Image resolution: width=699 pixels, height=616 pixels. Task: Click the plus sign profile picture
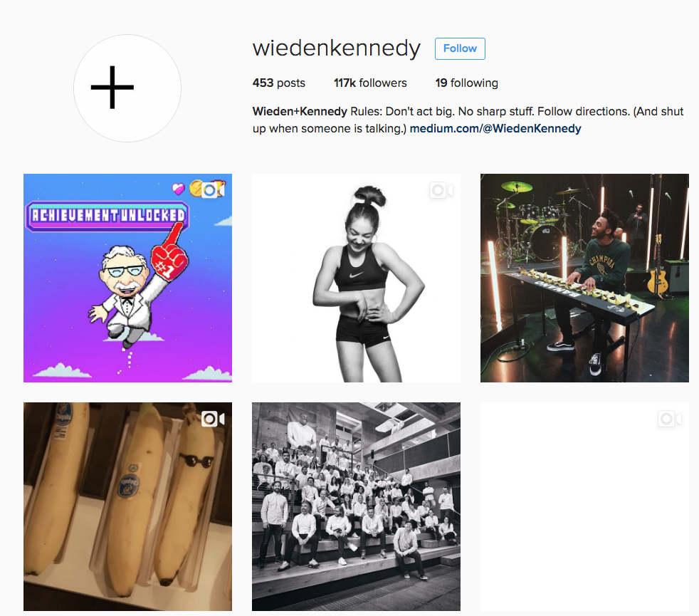click(127, 88)
